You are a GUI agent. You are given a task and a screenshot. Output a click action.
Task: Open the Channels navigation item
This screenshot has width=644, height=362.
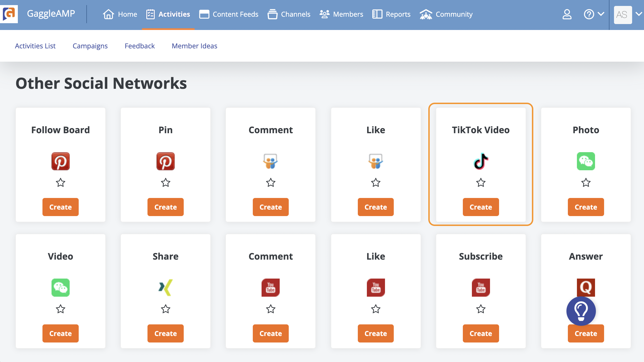tap(289, 14)
